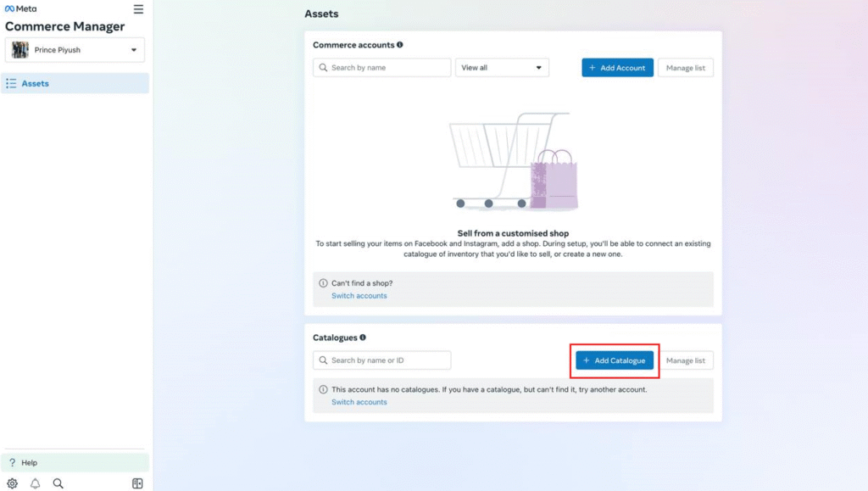The image size is (868, 491).
Task: Click Manage list for commerce accounts
Action: [686, 68]
